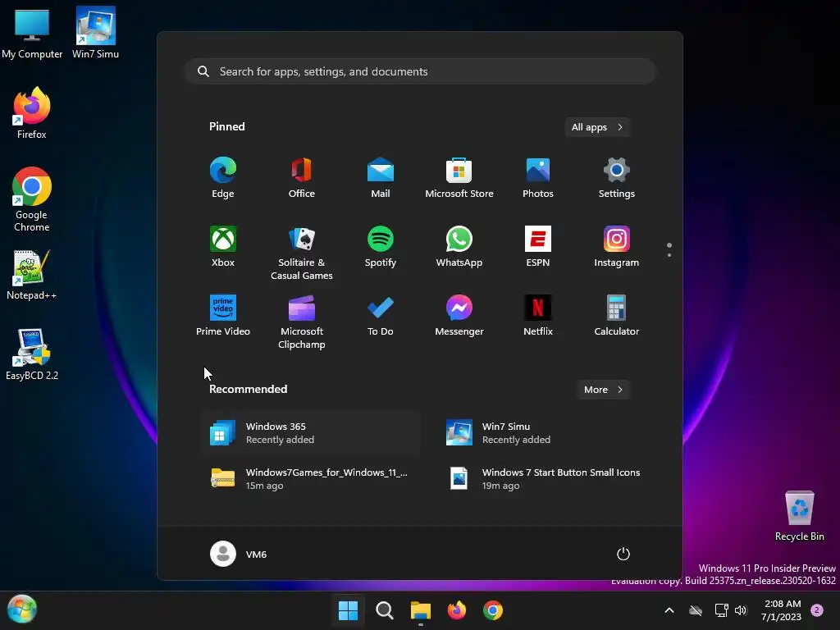
Task: Open the Mail app
Action: click(x=381, y=178)
